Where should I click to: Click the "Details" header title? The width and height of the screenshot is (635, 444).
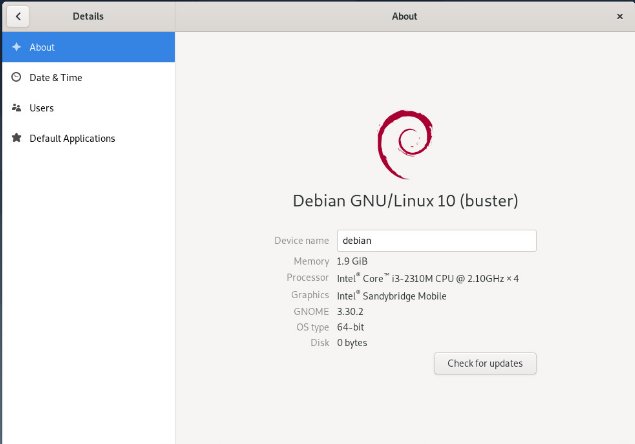(x=88, y=16)
